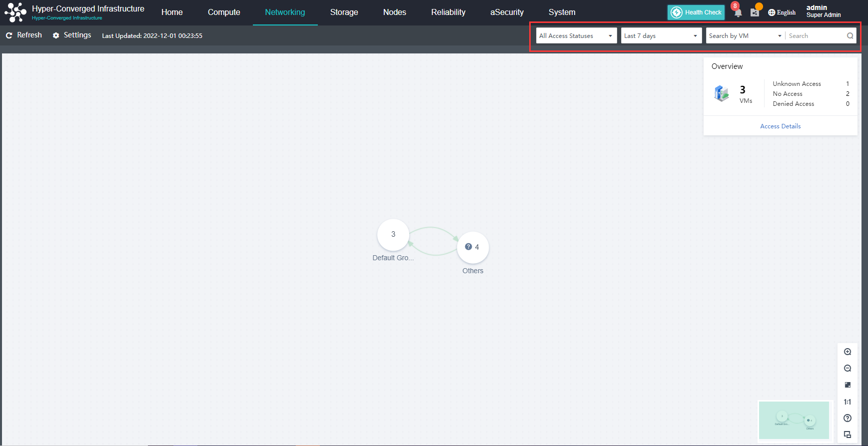Click the VMs server icon in Overview

coord(722,93)
